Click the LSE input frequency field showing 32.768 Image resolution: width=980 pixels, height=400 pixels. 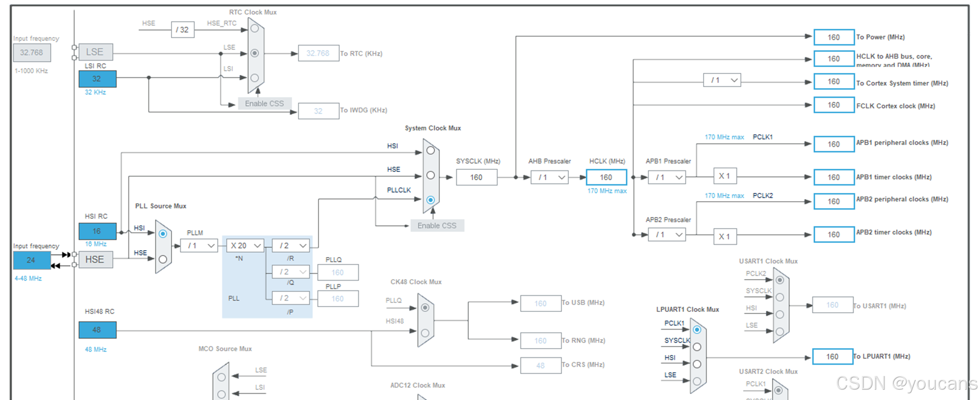coord(32,52)
